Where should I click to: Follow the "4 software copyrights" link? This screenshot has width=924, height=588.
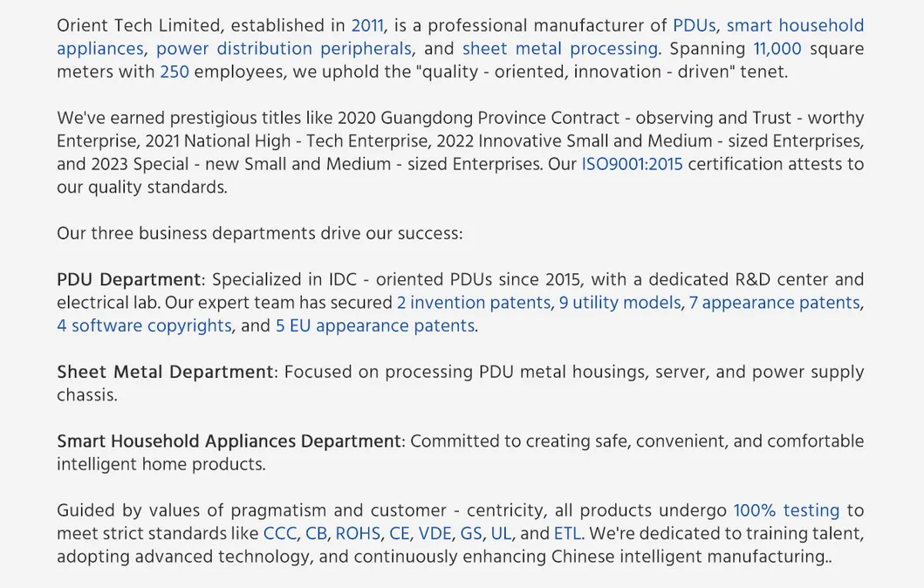144,325
